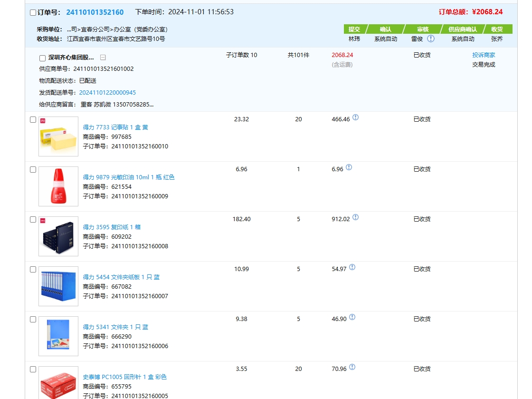Screen dimensions: 532x399
Task: Click the 确认 workflow step
Action: tap(385, 29)
